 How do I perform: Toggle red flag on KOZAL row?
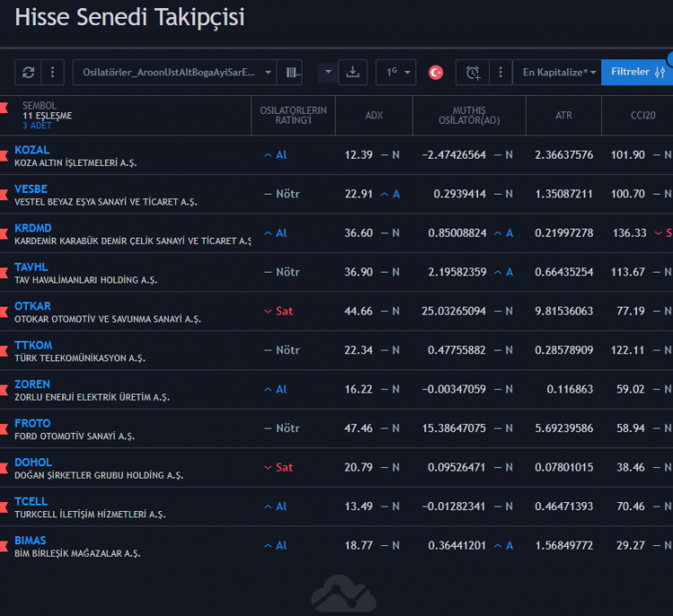click(x=4, y=155)
